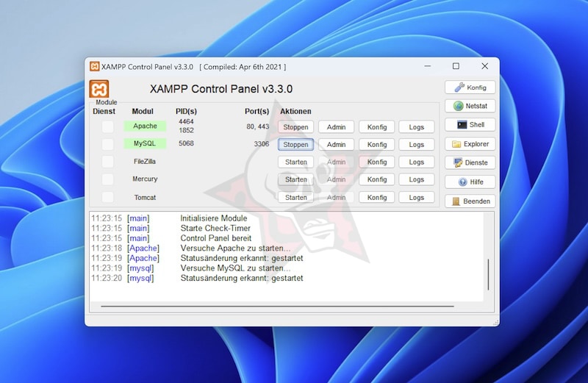Viewport: 588px width, 383px height.
Task: Open FileZilla Konfig menu
Action: (376, 162)
